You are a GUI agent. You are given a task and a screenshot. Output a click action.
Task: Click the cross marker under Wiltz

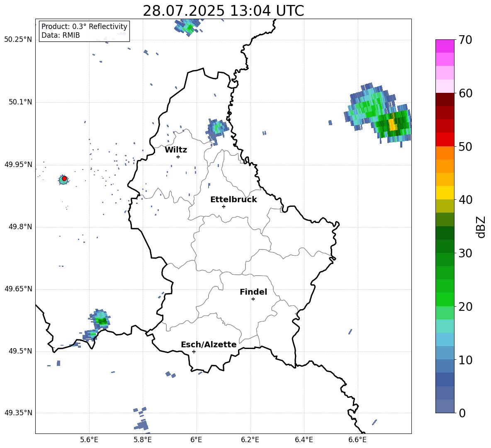[x=178, y=157]
